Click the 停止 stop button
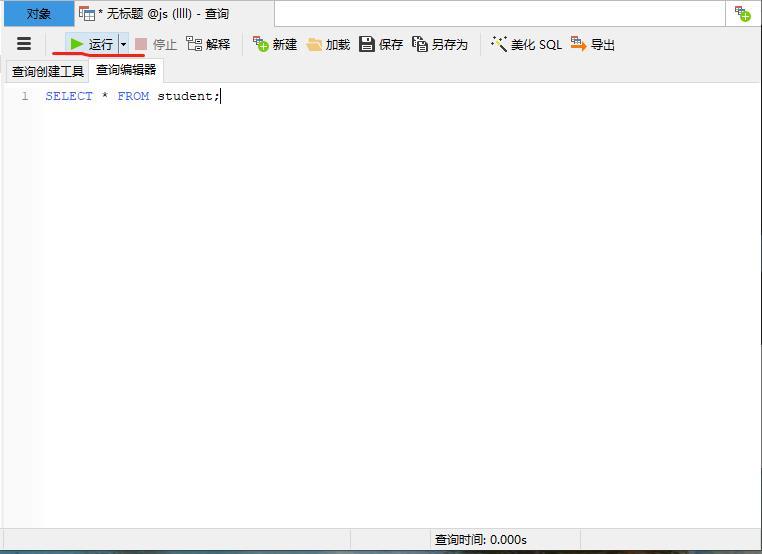 tap(156, 44)
